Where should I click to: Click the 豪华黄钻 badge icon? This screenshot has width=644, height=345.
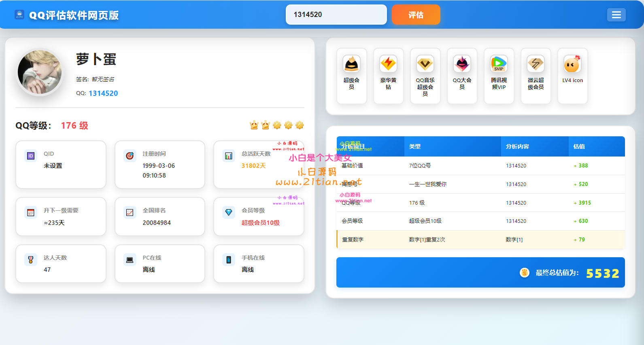click(x=388, y=64)
